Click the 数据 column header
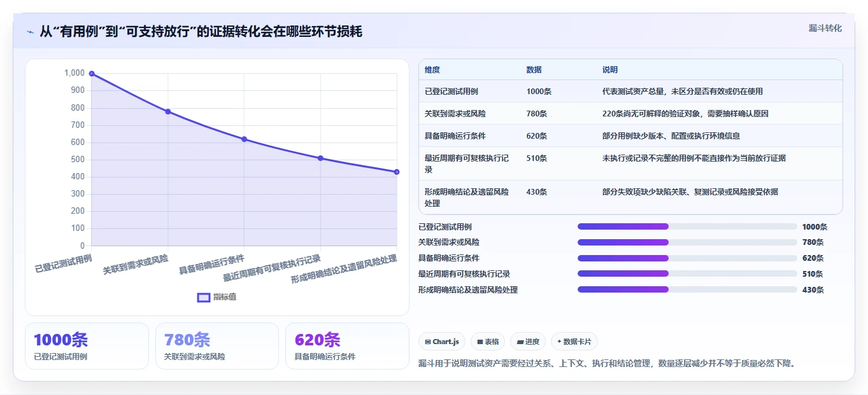This screenshot has height=395, width=868. pyautogui.click(x=534, y=70)
